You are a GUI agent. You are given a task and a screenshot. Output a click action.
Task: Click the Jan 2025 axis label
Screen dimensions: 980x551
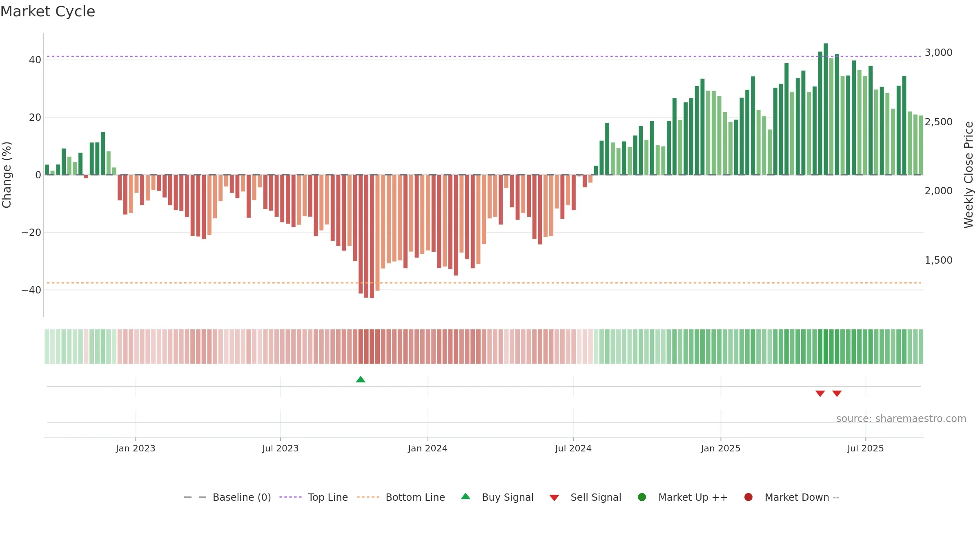point(721,448)
